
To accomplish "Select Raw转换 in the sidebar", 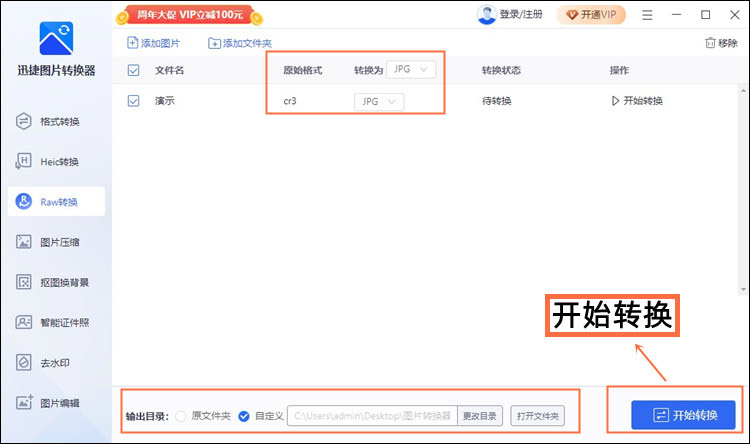I will tap(56, 201).
